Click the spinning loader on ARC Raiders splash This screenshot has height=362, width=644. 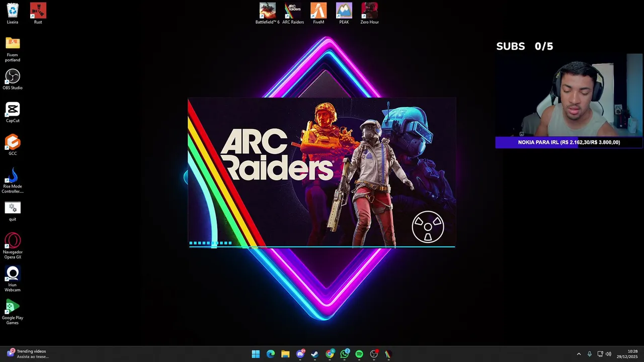[x=428, y=227]
